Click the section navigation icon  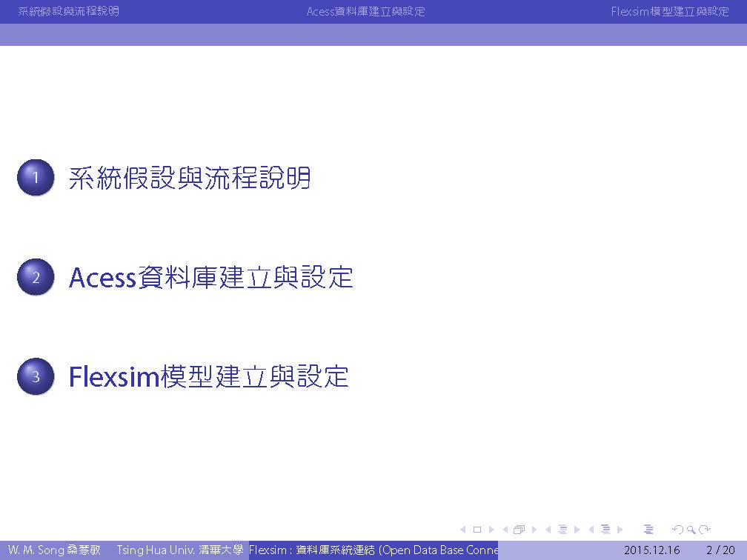[x=605, y=530]
